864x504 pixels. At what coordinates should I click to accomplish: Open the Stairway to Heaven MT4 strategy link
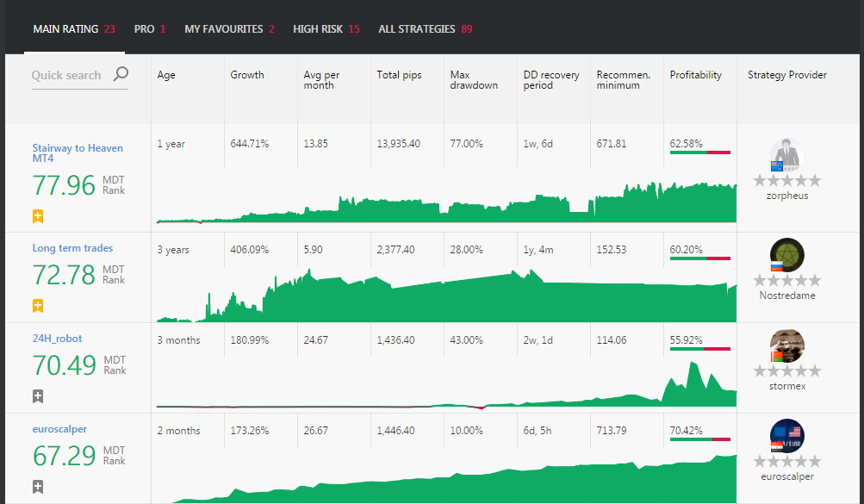tap(78, 153)
